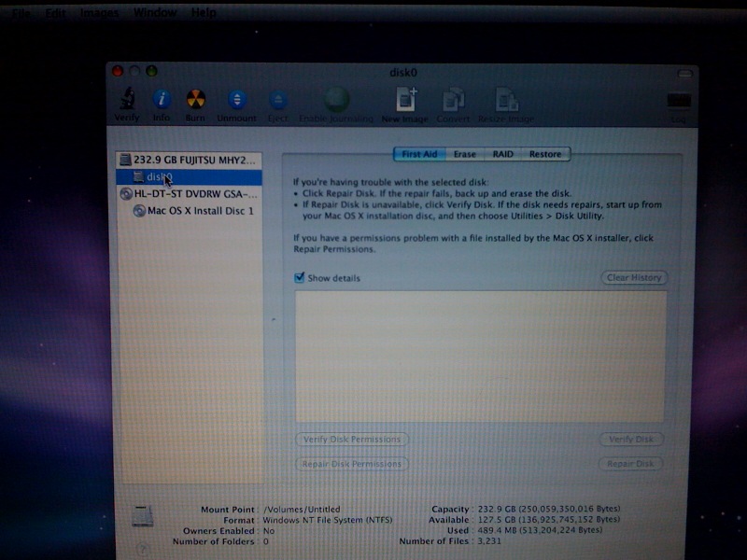The height and width of the screenshot is (560, 747).
Task: Uncheck the Show details checkbox
Action: click(x=299, y=277)
